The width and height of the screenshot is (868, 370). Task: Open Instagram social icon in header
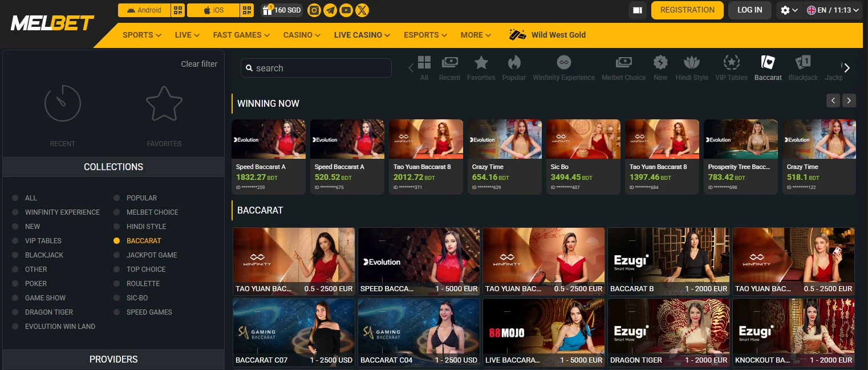point(314,10)
